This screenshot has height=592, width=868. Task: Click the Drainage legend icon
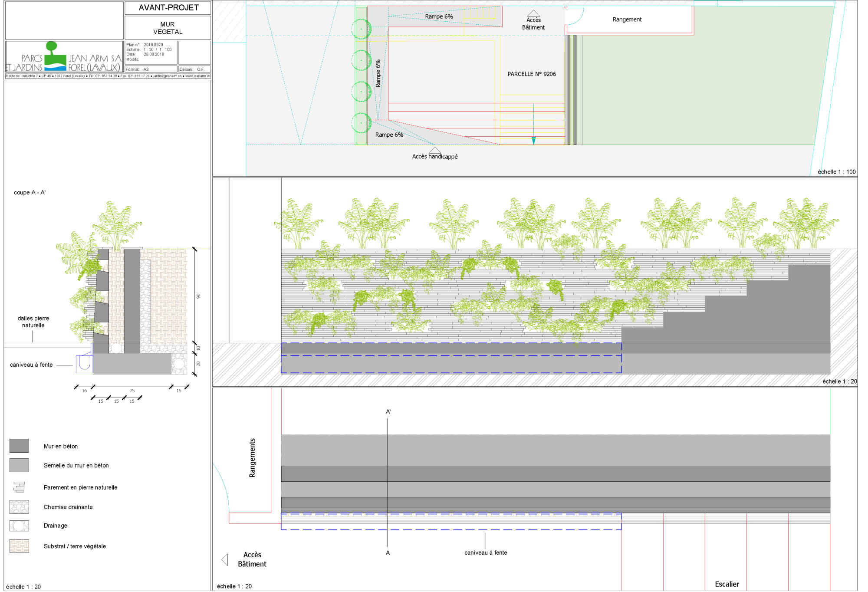(x=19, y=526)
